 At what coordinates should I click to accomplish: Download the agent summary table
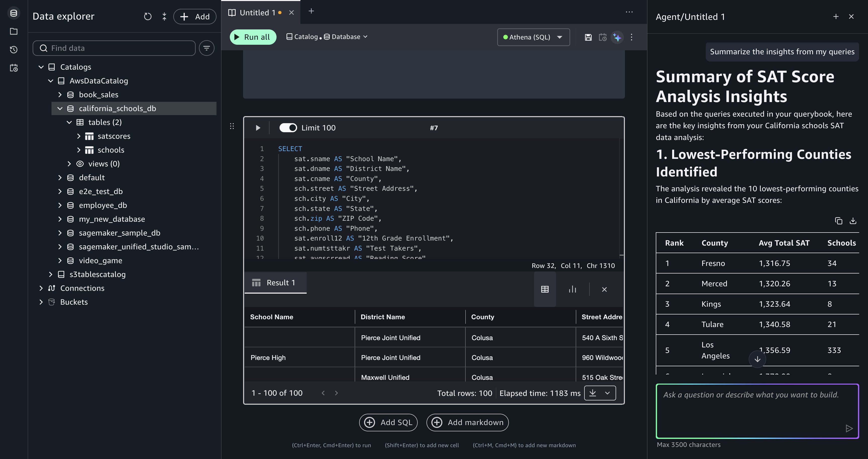[x=853, y=221]
